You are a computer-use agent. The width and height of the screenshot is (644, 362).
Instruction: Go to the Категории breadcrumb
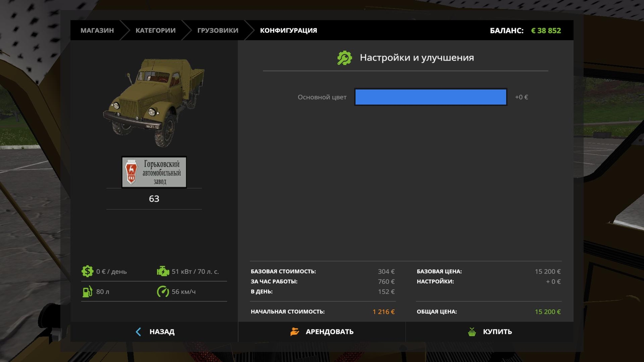(x=155, y=30)
